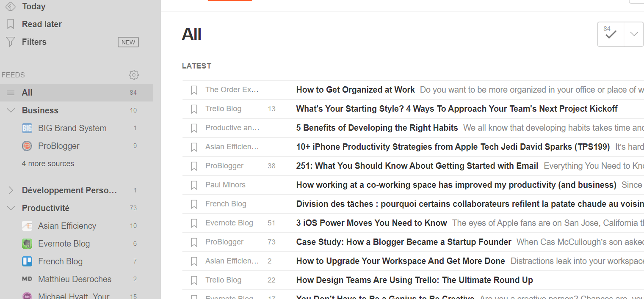Open '10+ iPhone Productivity Strategies' article
Image resolution: width=644 pixels, height=299 pixels.
coord(453,147)
